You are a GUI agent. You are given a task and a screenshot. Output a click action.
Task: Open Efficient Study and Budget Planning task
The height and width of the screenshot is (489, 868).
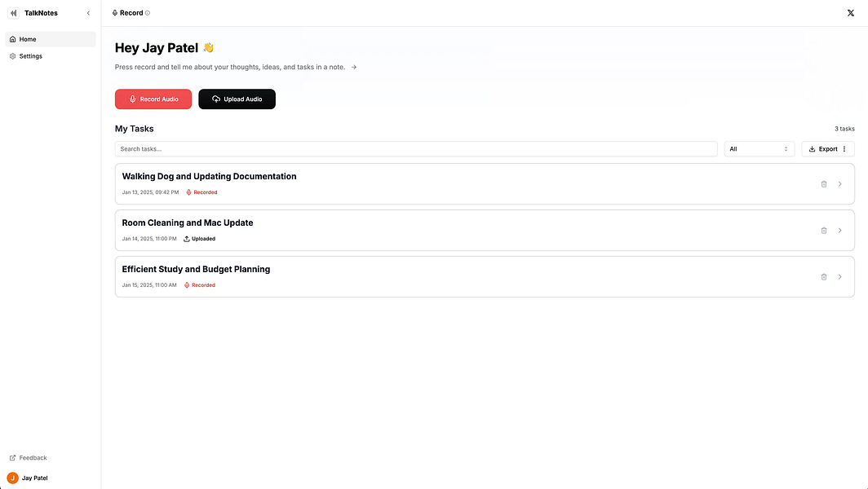point(485,276)
